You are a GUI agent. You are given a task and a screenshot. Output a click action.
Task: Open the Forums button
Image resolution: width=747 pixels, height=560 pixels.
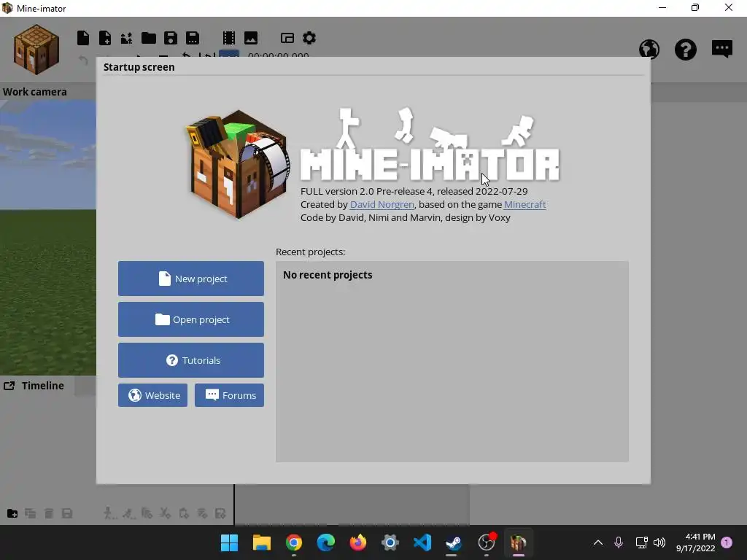point(229,395)
